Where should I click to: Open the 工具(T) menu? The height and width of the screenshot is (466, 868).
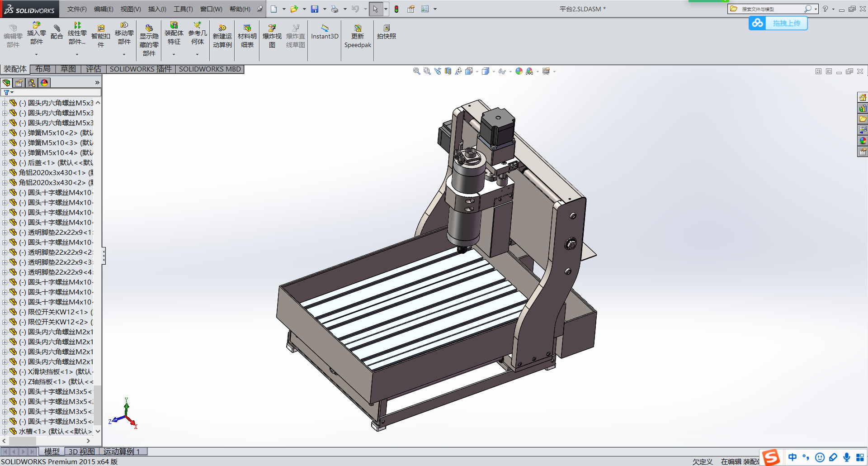point(183,9)
